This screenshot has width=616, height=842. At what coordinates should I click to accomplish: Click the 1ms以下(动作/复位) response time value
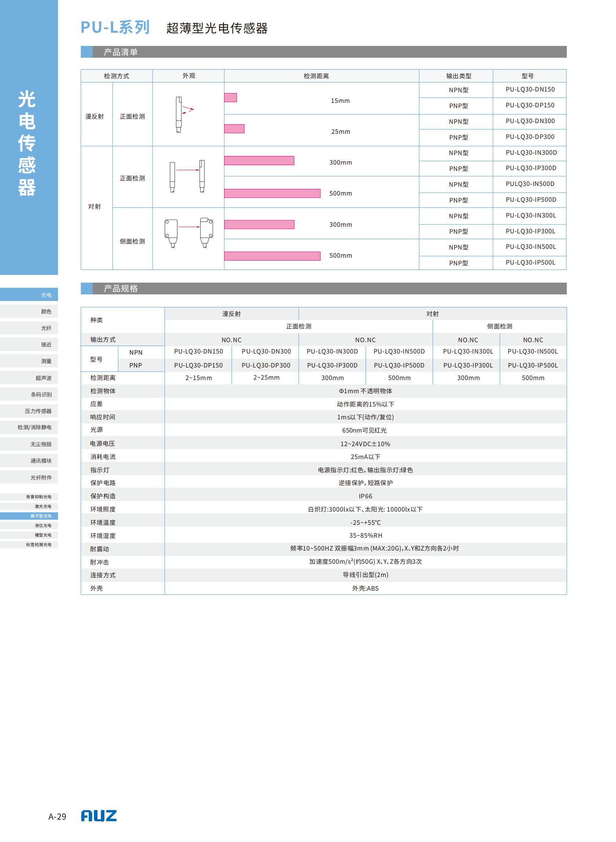pyautogui.click(x=365, y=417)
